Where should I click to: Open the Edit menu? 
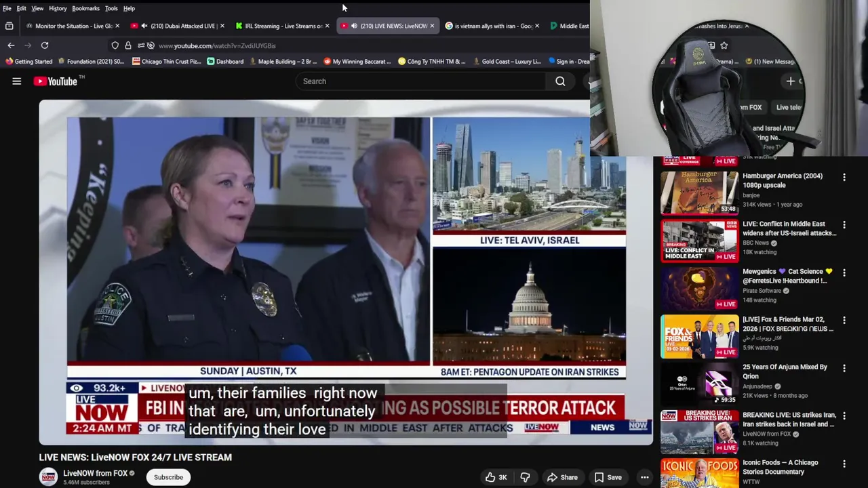click(x=21, y=8)
